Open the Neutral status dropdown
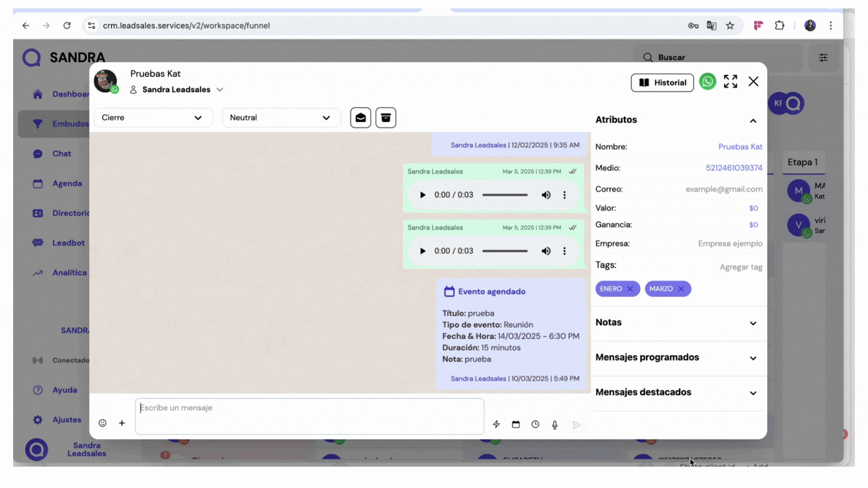 tap(280, 118)
